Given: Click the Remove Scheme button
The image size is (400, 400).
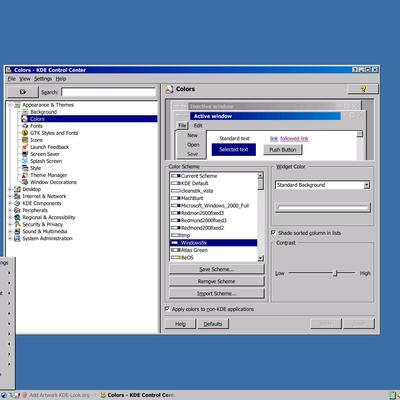Looking at the screenshot, I should click(217, 281).
